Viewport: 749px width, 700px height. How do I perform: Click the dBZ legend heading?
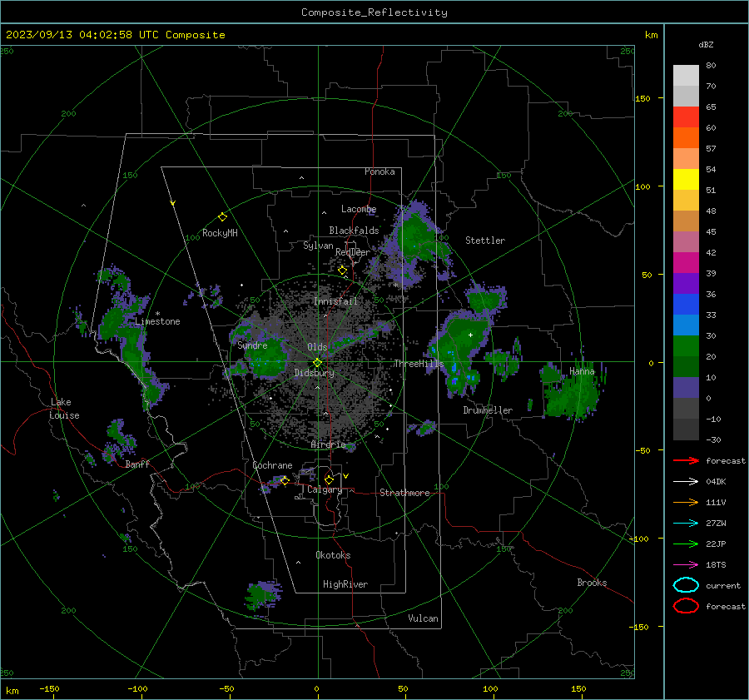click(706, 44)
